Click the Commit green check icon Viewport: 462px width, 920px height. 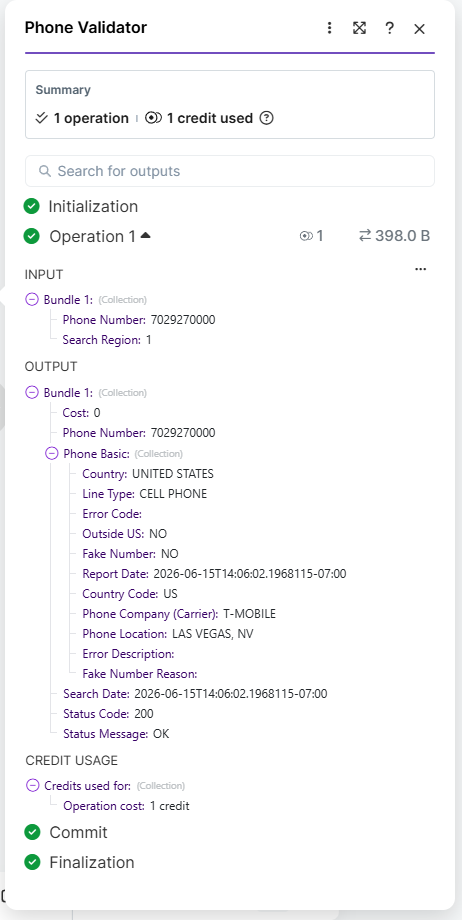32,833
